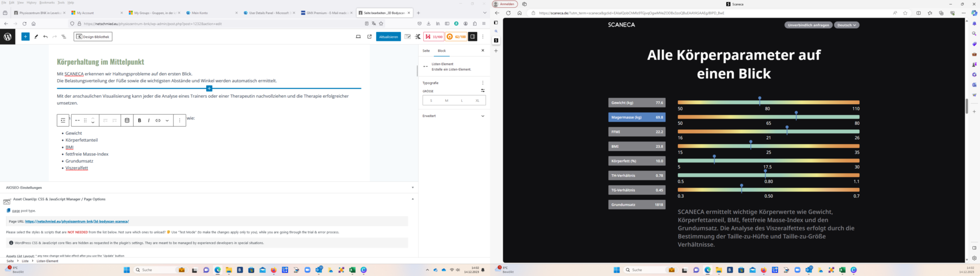Open the Firefox Bookmarks menu
This screenshot has width=980, height=276.
47,3
